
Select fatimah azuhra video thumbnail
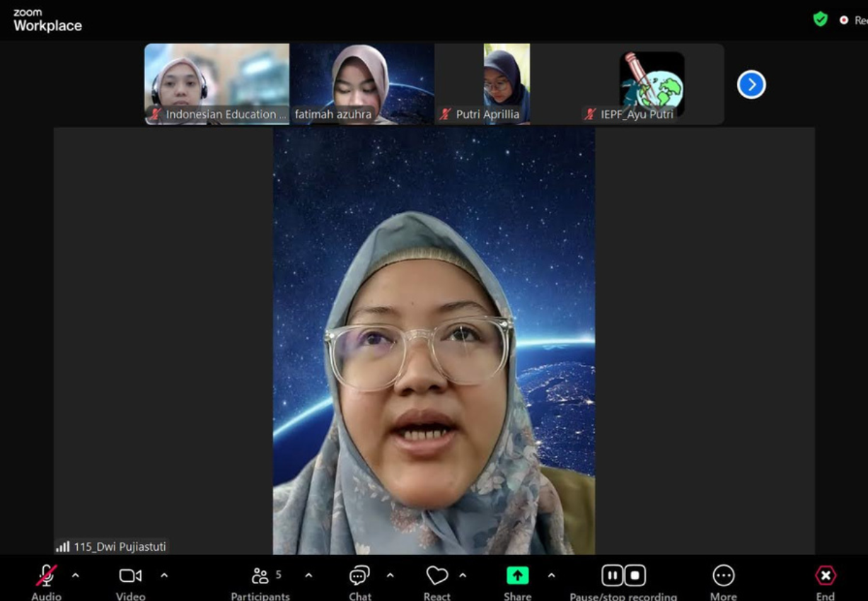361,83
